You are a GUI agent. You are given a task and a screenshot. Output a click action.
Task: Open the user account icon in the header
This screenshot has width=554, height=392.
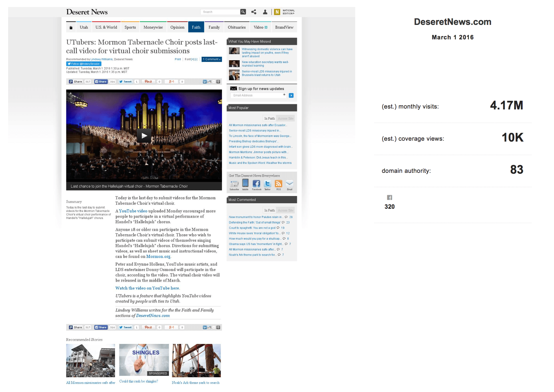[x=265, y=12]
